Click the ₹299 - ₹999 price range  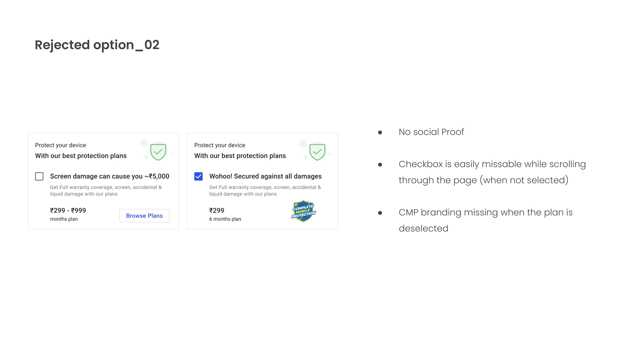[x=68, y=210]
